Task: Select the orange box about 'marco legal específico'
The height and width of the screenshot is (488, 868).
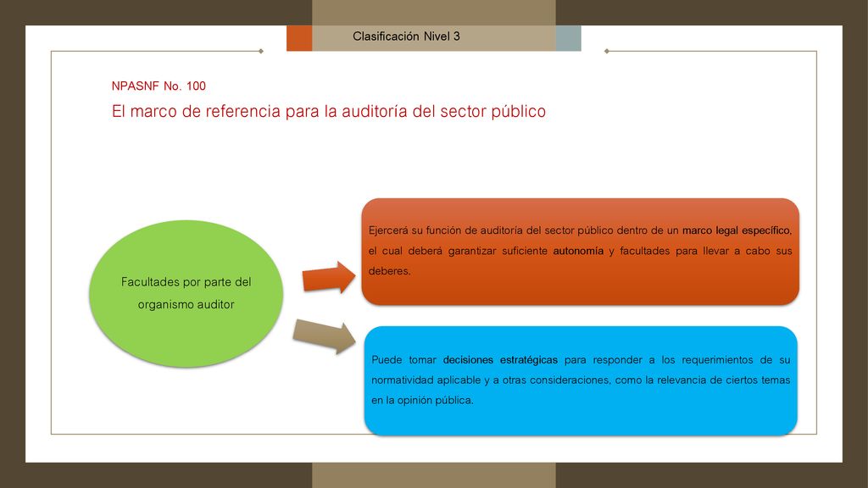Action: (580, 251)
